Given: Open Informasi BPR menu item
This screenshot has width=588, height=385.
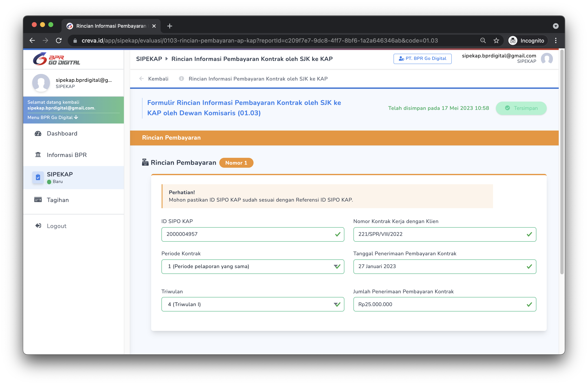Looking at the screenshot, I should pos(74,155).
